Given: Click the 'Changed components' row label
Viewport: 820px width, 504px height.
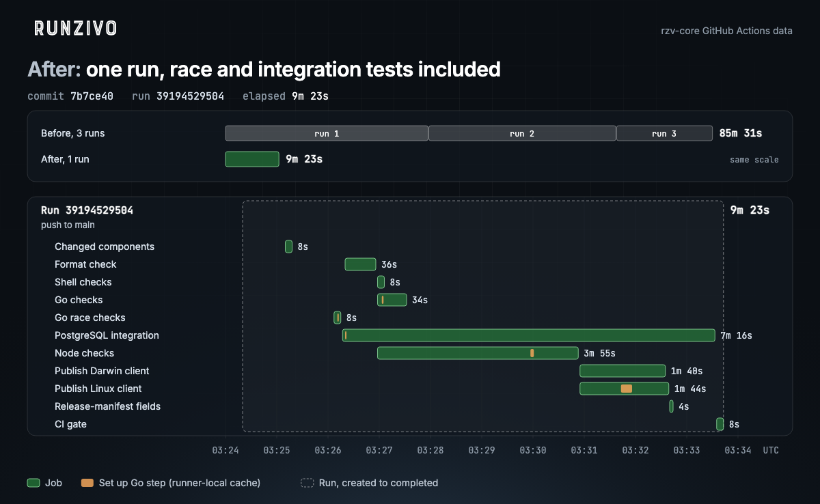Looking at the screenshot, I should coord(105,247).
